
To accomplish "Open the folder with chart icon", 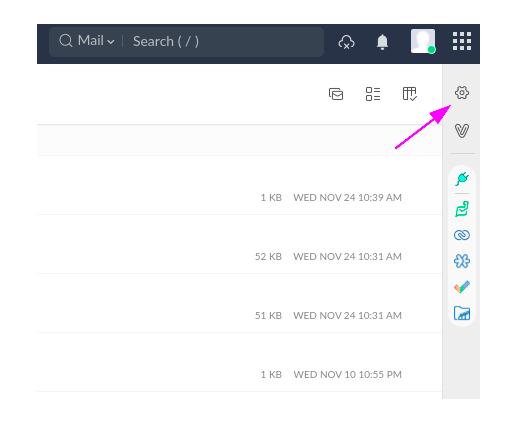I will 462,313.
